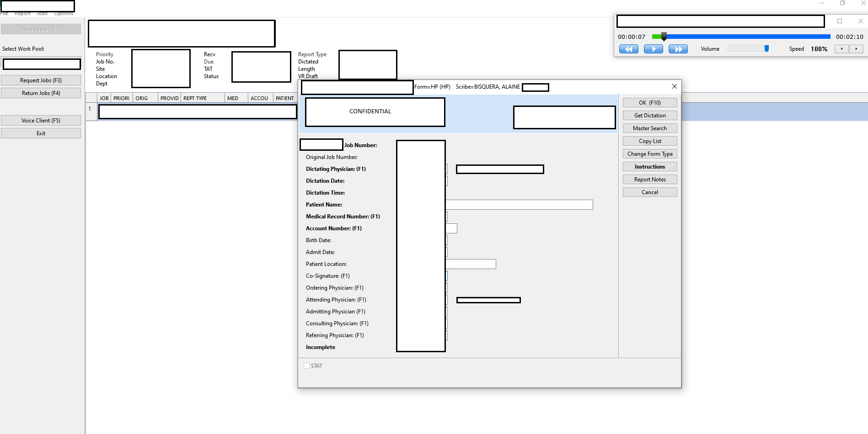Increase playback speed with right arrow

(x=856, y=49)
